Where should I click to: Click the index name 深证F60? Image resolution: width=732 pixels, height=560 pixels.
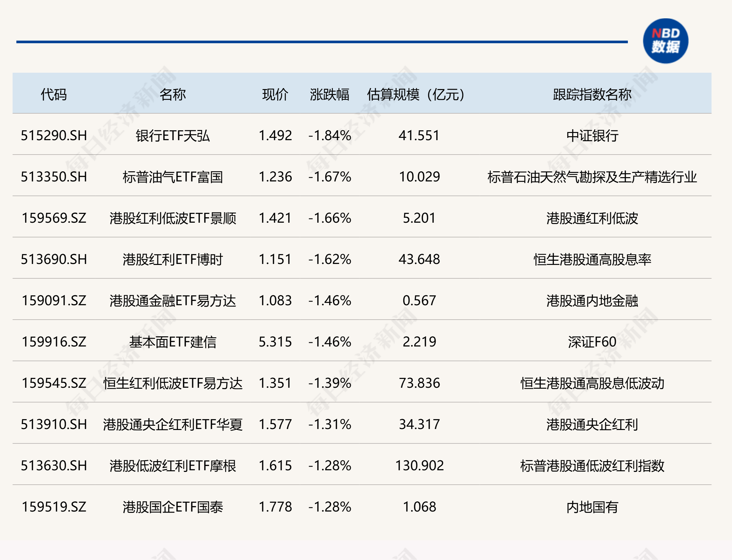click(x=592, y=342)
